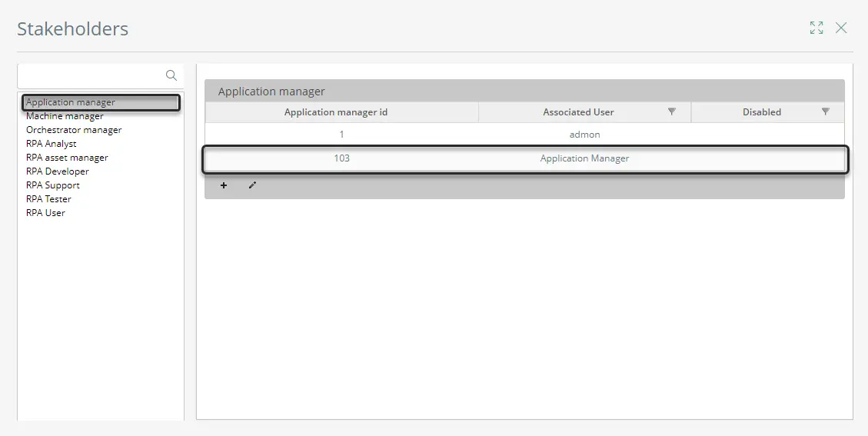868x436 pixels.
Task: Select RPA asset manager stakeholder
Action: [67, 158]
